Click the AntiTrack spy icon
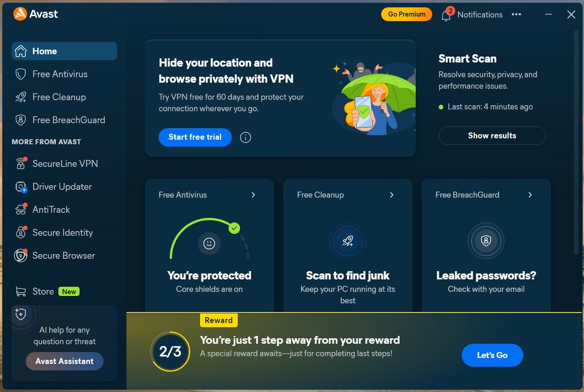Screen dimensions: 584x392 pos(21,210)
